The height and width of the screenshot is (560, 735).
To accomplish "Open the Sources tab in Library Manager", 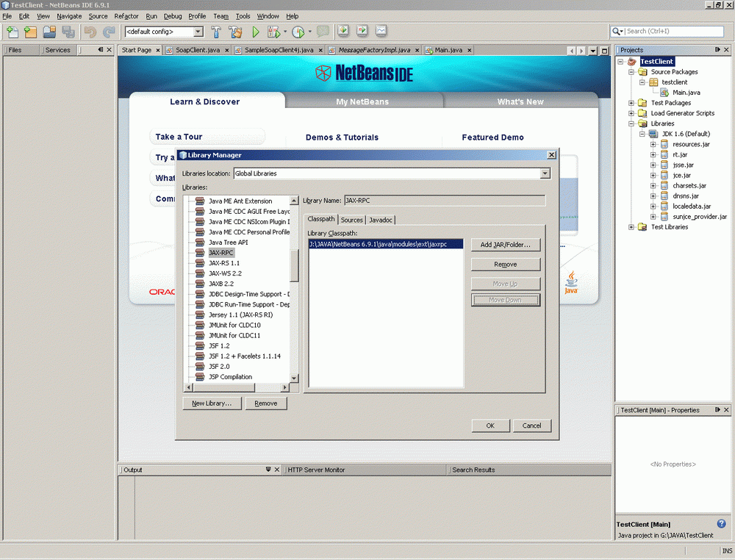I will [x=351, y=220].
